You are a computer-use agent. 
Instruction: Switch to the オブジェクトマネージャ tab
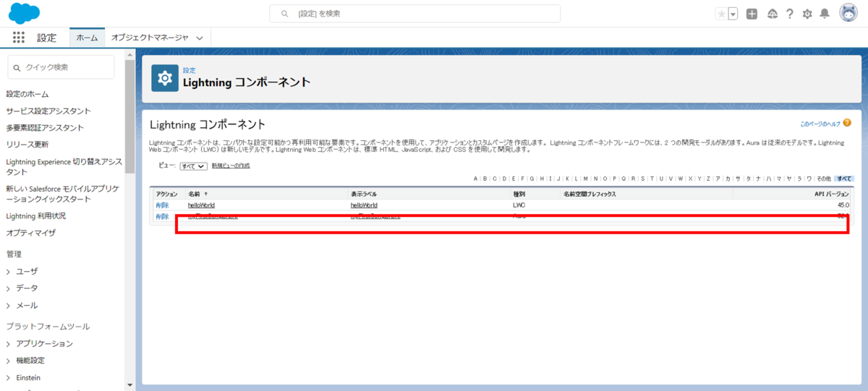click(x=150, y=38)
